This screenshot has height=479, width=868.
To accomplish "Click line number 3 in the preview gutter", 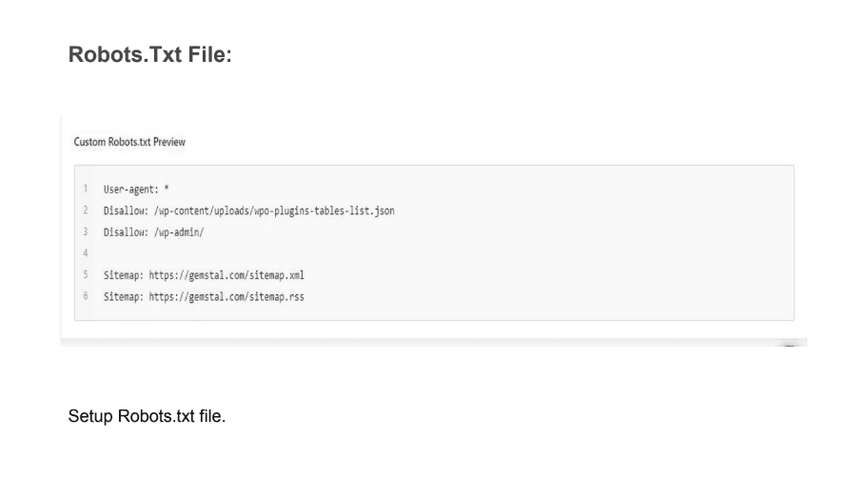I will [x=86, y=231].
